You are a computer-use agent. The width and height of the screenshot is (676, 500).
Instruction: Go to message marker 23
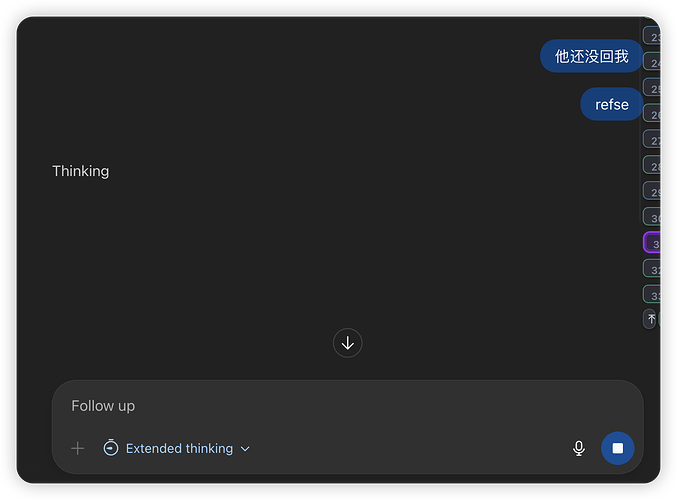(x=652, y=36)
